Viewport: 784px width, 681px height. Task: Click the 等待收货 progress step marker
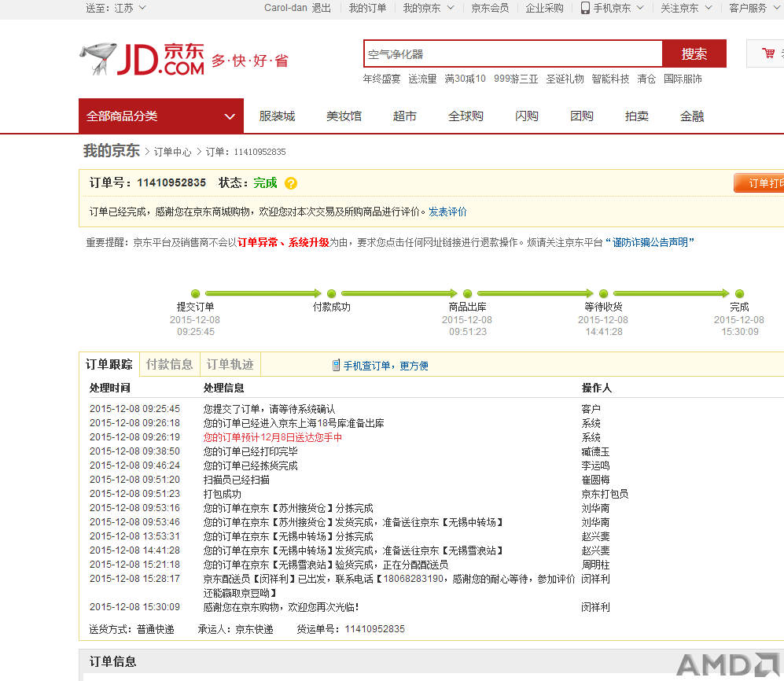coord(603,294)
